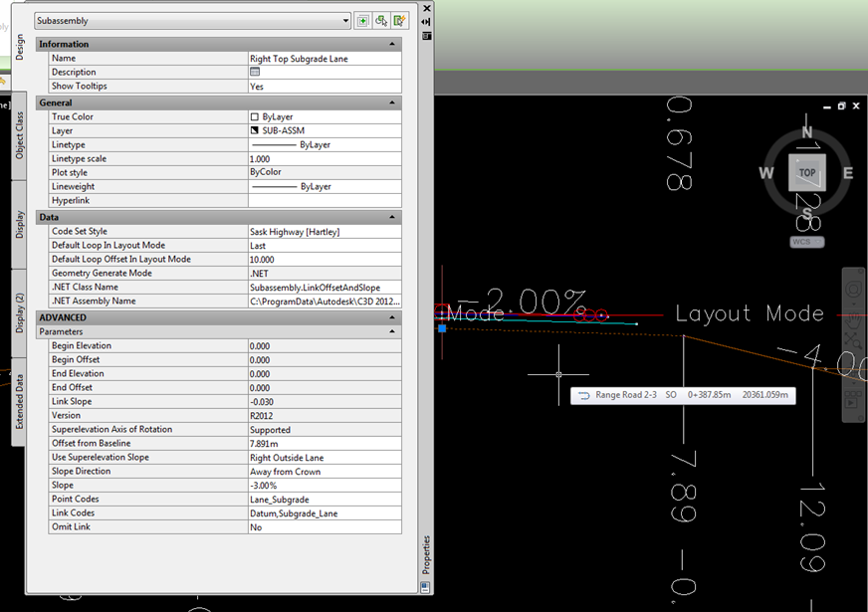Open the Zoom tool on the navigation bar

coord(851,337)
